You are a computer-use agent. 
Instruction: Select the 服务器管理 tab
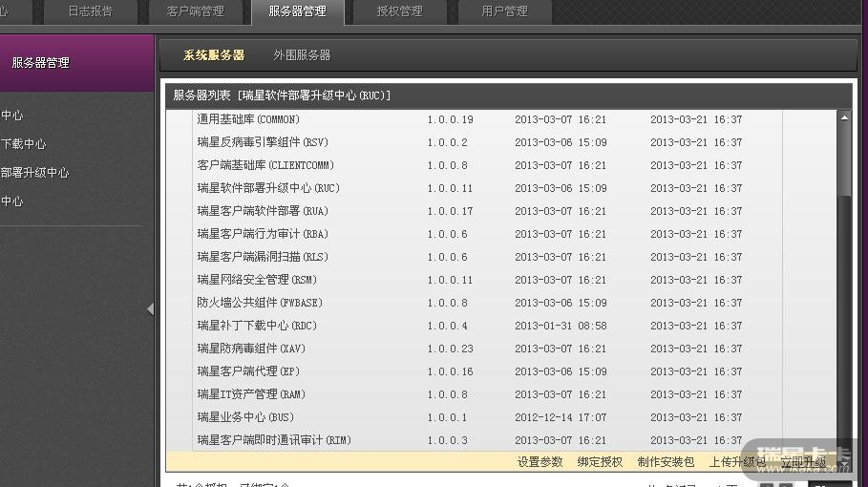[298, 11]
